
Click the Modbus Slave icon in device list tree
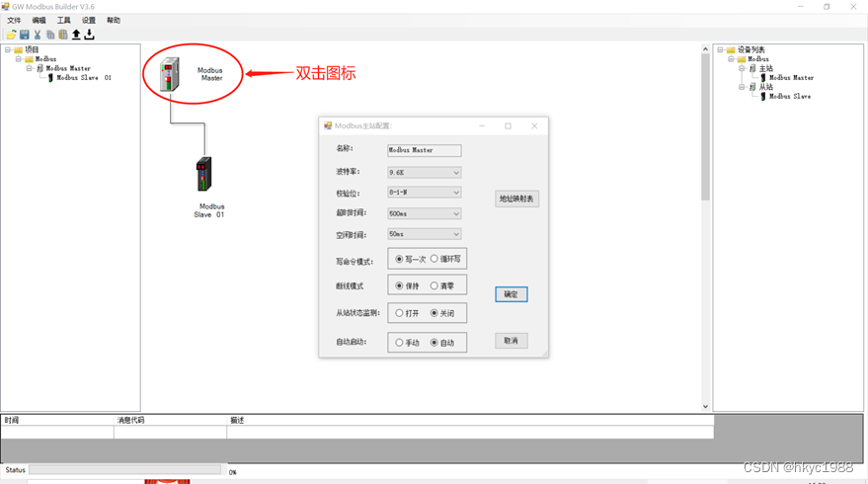click(x=762, y=97)
